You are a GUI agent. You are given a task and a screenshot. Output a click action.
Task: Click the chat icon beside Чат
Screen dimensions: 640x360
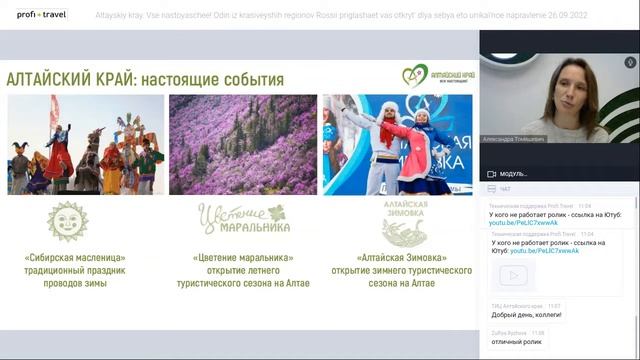coord(491,189)
